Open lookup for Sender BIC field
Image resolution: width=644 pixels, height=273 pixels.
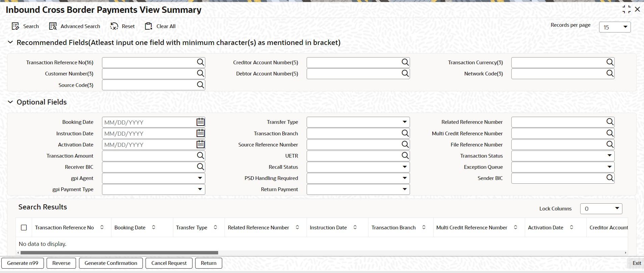[x=610, y=178]
